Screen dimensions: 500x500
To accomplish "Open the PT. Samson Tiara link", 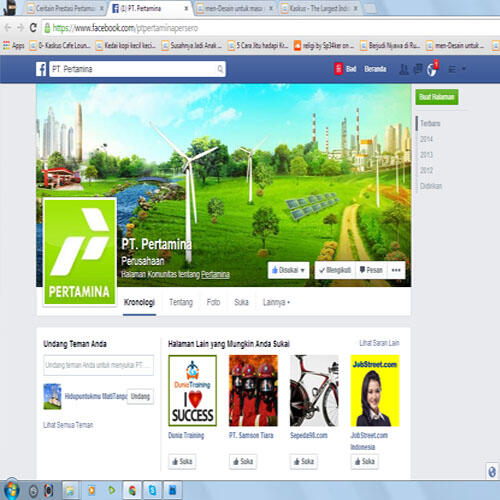I will [251, 435].
